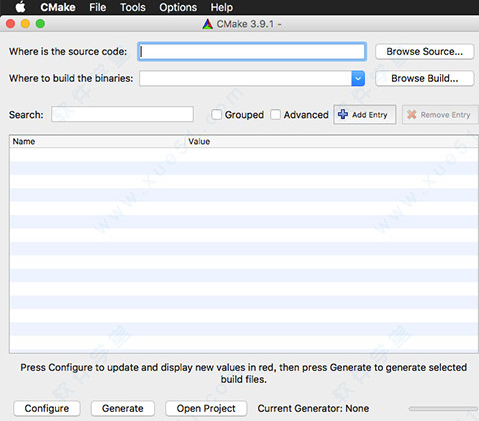Open the CMake application menu
The image size is (479, 421).
58,7
